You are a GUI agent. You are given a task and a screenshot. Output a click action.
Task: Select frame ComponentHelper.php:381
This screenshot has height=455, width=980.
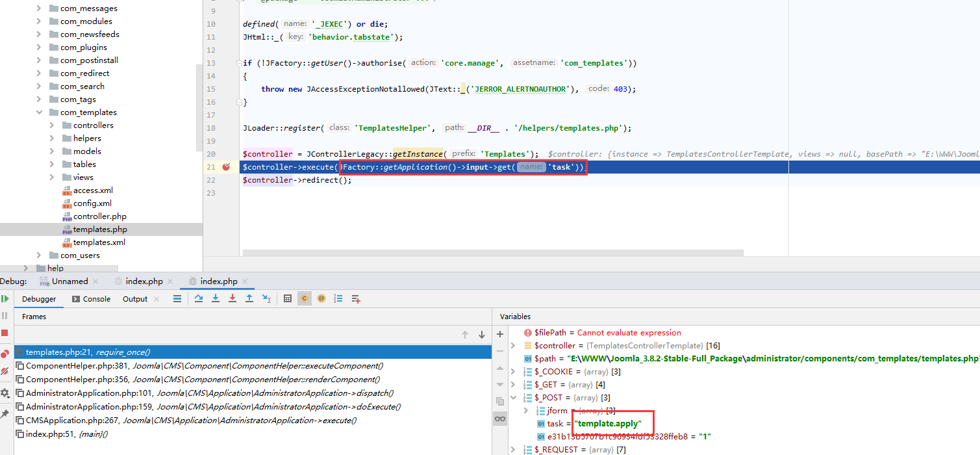click(253, 366)
